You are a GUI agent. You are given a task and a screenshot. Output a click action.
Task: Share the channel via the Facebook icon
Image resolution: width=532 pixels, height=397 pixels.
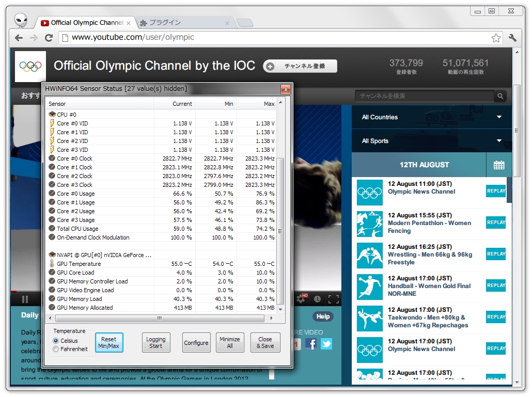point(311,344)
